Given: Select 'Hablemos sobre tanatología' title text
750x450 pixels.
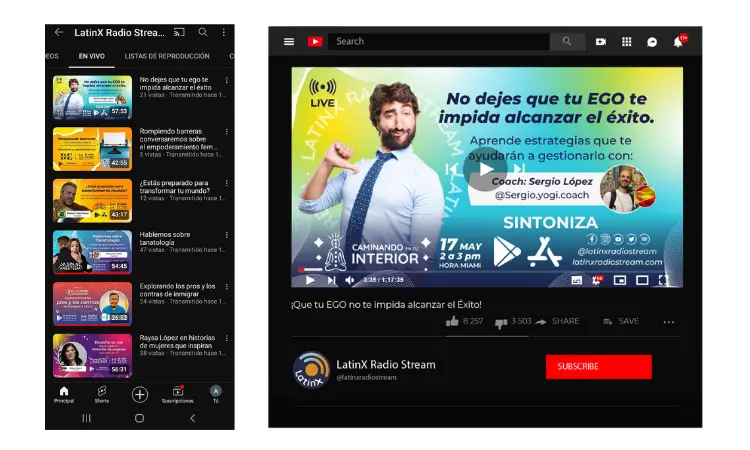Looking at the screenshot, I should point(165,238).
